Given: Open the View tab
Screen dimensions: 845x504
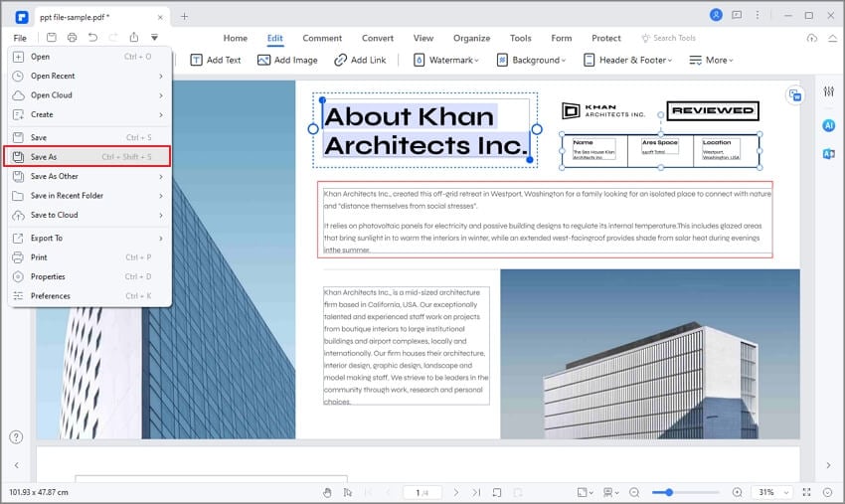Looking at the screenshot, I should pyautogui.click(x=423, y=38).
